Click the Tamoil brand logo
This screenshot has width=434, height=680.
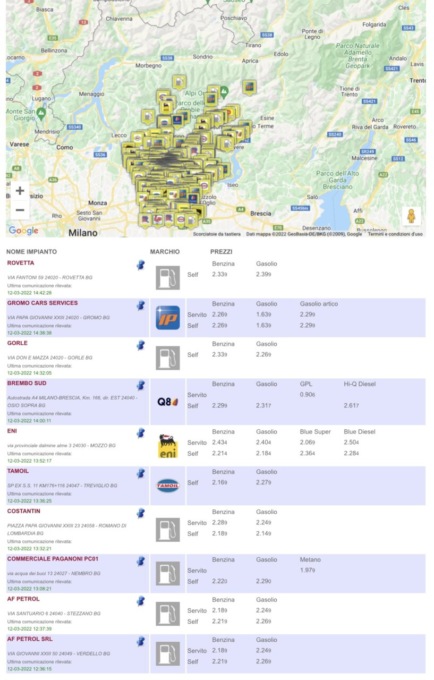coord(168,486)
